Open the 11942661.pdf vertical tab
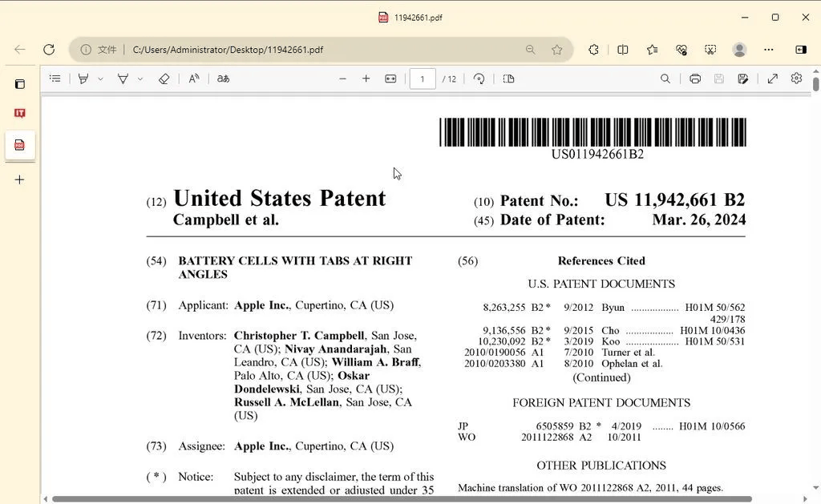Screen dimensions: 821x504 tap(20, 145)
